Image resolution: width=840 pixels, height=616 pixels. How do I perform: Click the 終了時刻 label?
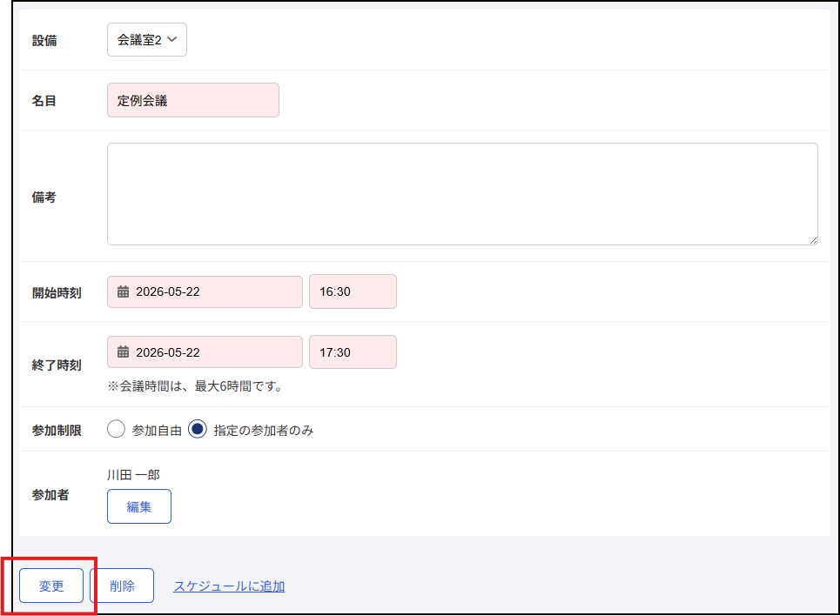(57, 365)
